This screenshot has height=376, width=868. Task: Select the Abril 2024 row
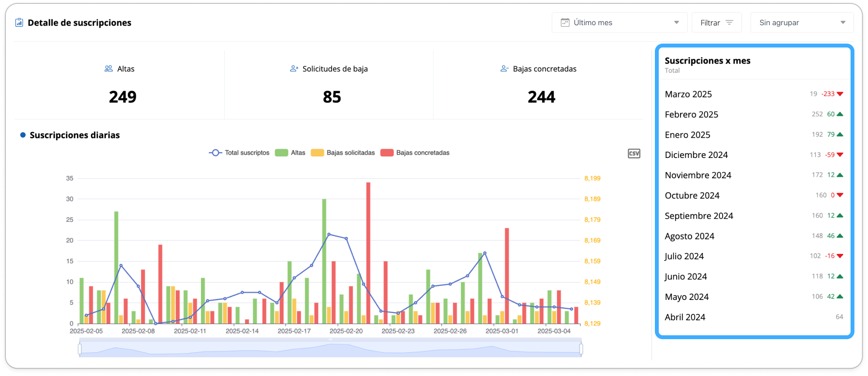(754, 317)
